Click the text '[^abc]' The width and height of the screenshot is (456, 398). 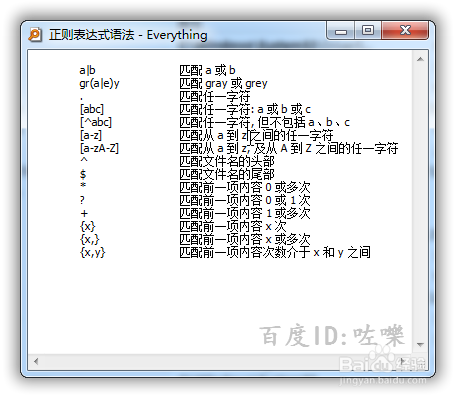tap(96, 122)
